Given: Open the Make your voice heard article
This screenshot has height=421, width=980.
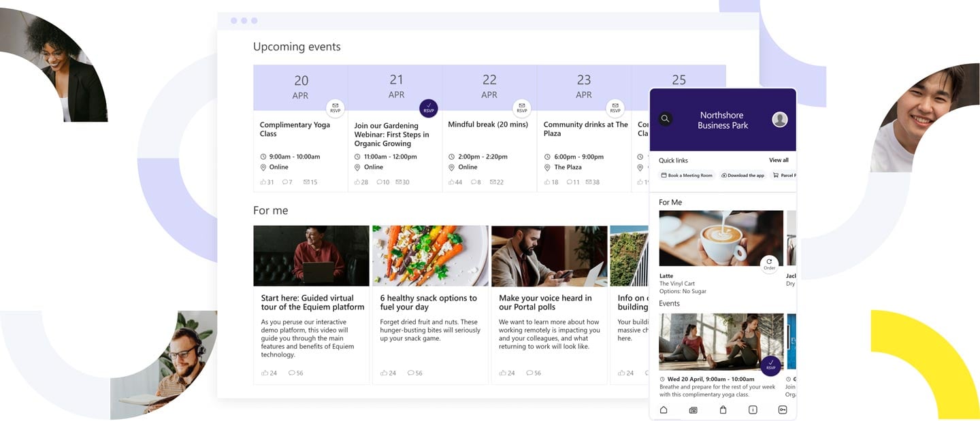Looking at the screenshot, I should [545, 303].
